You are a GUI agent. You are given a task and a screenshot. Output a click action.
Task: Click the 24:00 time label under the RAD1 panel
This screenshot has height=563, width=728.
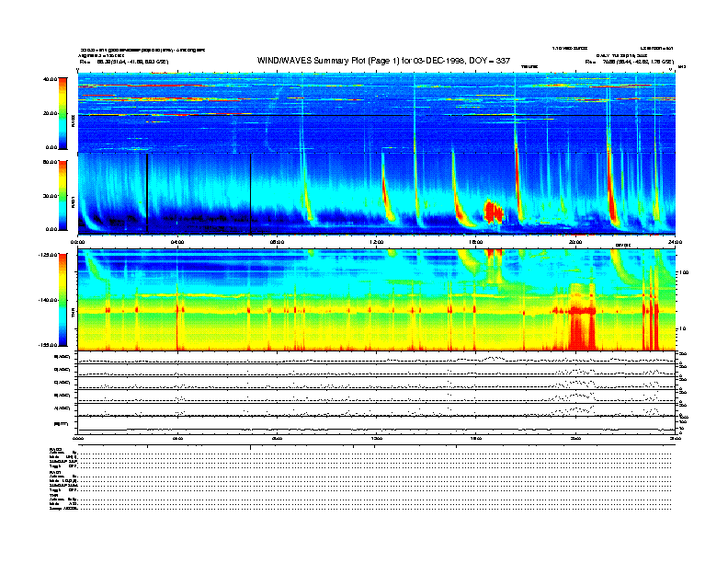(675, 242)
